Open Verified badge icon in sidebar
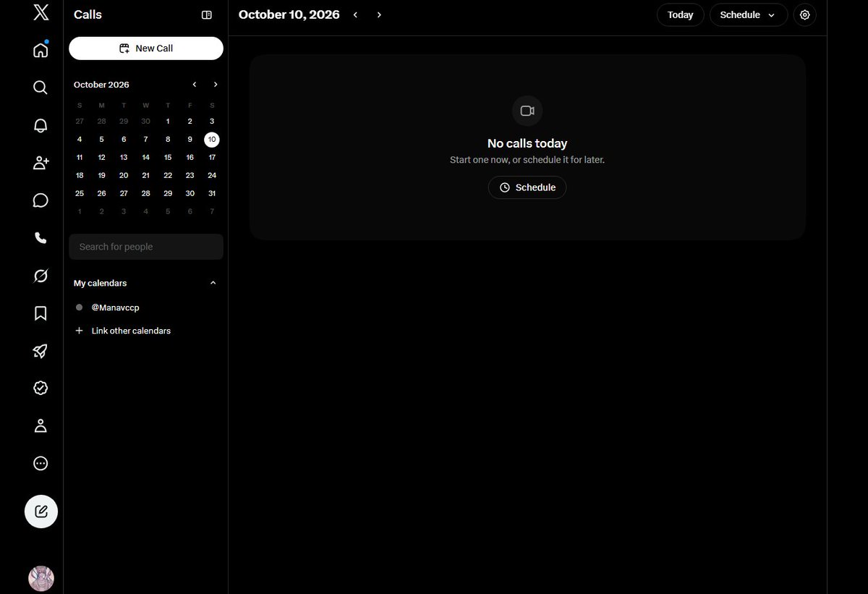The image size is (868, 594). [41, 389]
